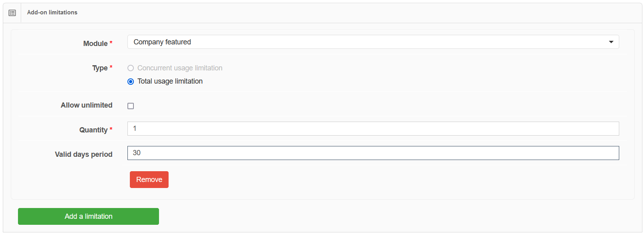Add a limitation using the green button
This screenshot has width=644, height=234.
88,216
